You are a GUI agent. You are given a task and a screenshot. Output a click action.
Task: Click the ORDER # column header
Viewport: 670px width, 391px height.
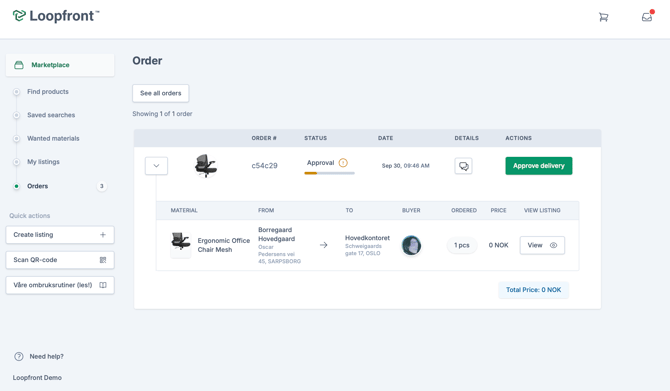click(x=264, y=138)
